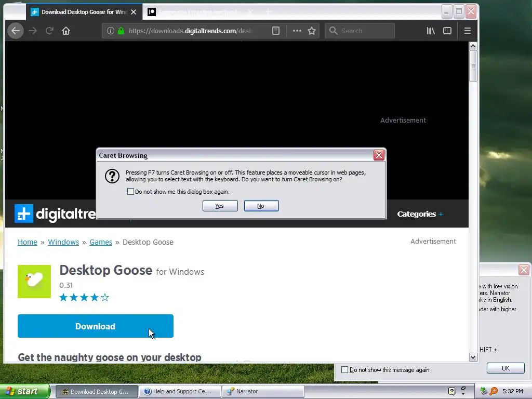Viewport: 532px width, 399px height.
Task: Open the Home breadcrumb link
Action: pos(28,242)
